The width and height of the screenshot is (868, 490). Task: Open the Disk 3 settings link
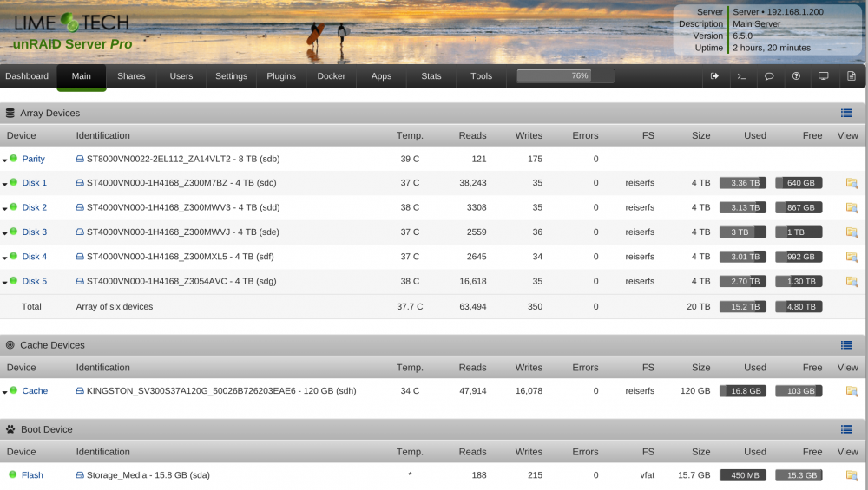coord(35,232)
